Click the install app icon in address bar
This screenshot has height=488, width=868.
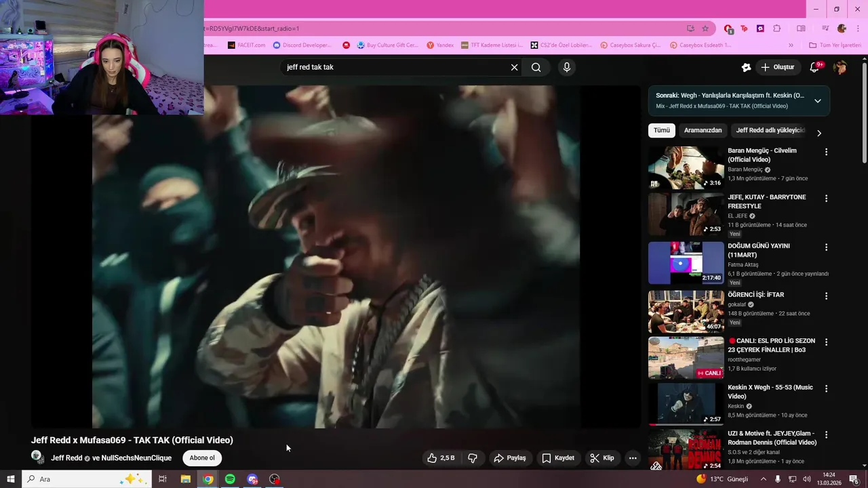(x=690, y=28)
